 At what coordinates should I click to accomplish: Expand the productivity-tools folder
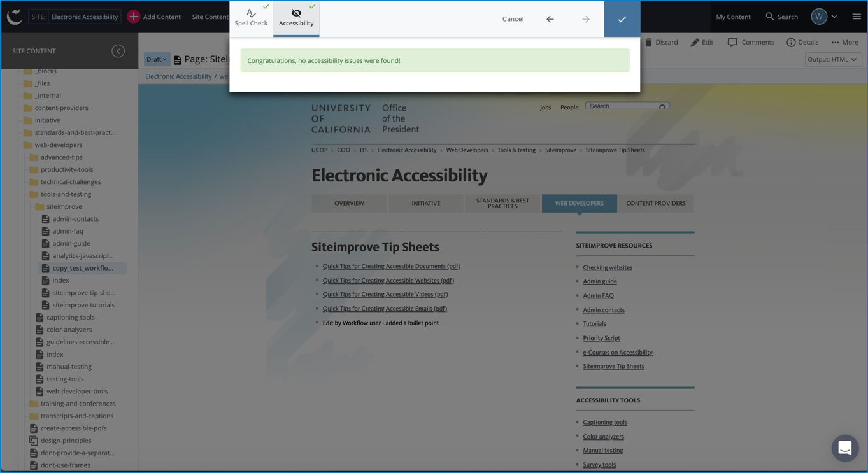(66, 169)
